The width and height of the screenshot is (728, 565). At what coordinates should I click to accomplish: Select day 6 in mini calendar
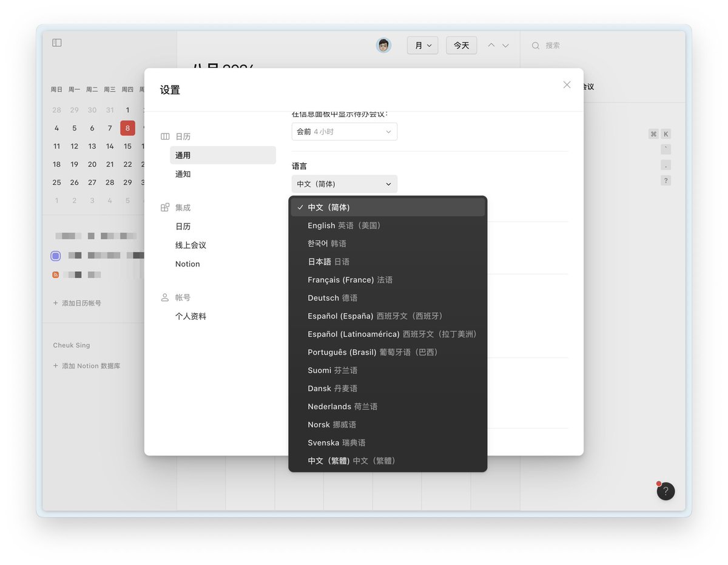tap(92, 128)
